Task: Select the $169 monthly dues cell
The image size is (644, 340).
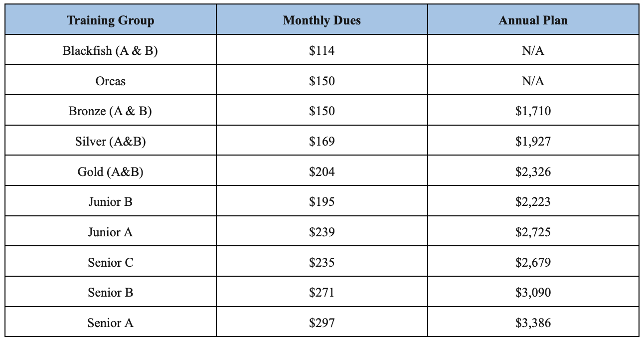Action: pyautogui.click(x=322, y=142)
